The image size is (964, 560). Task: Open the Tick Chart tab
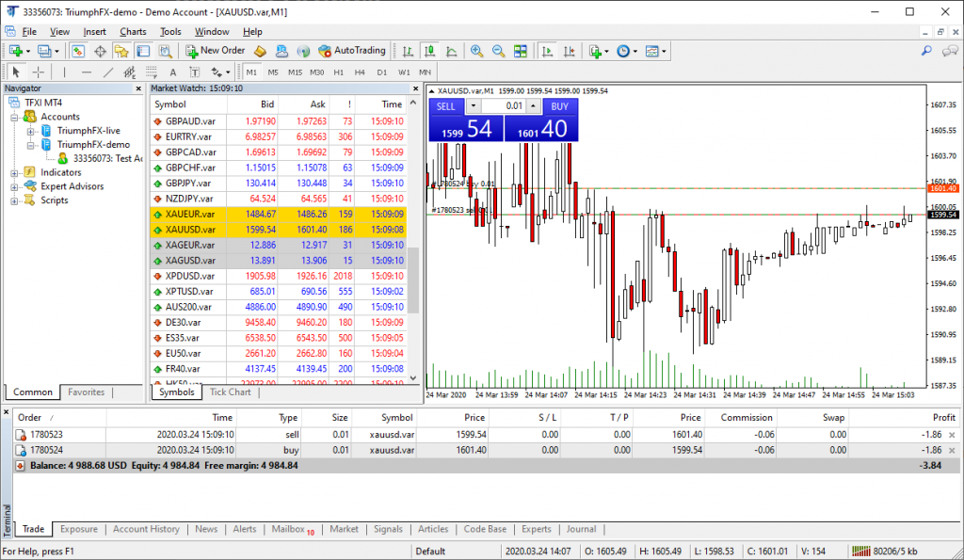tap(231, 392)
